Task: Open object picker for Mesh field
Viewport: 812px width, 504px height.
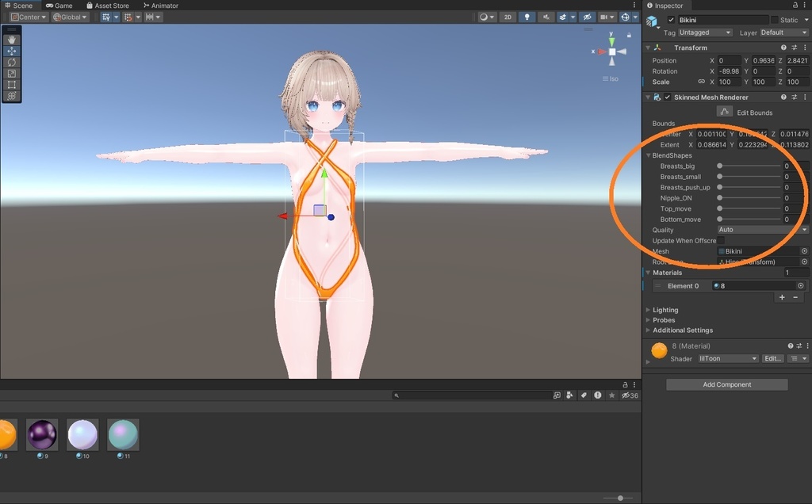Action: point(804,251)
